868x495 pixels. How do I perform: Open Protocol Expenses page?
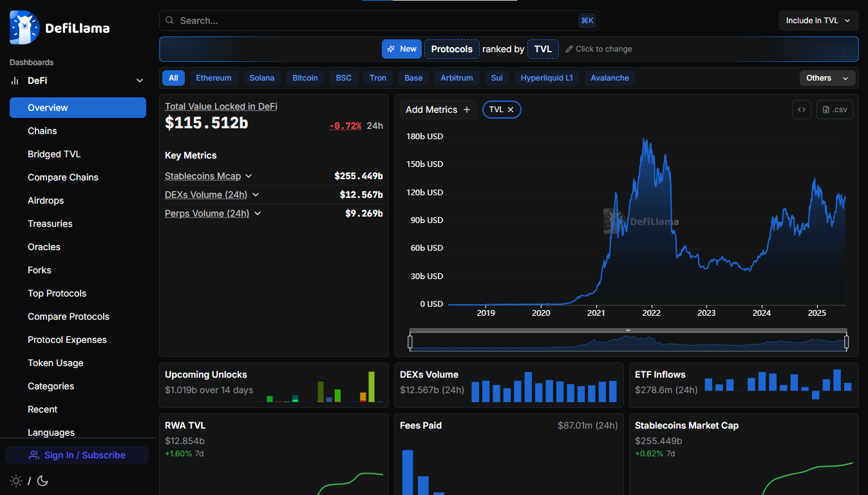pos(78,340)
